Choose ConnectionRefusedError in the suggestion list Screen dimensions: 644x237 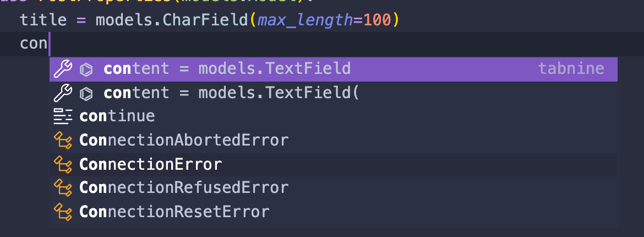pos(334,187)
